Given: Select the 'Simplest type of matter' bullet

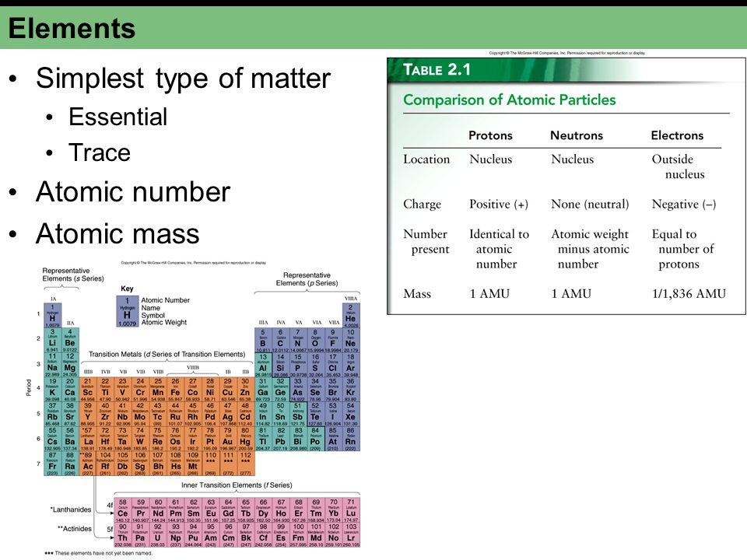Looking at the screenshot, I should click(183, 78).
